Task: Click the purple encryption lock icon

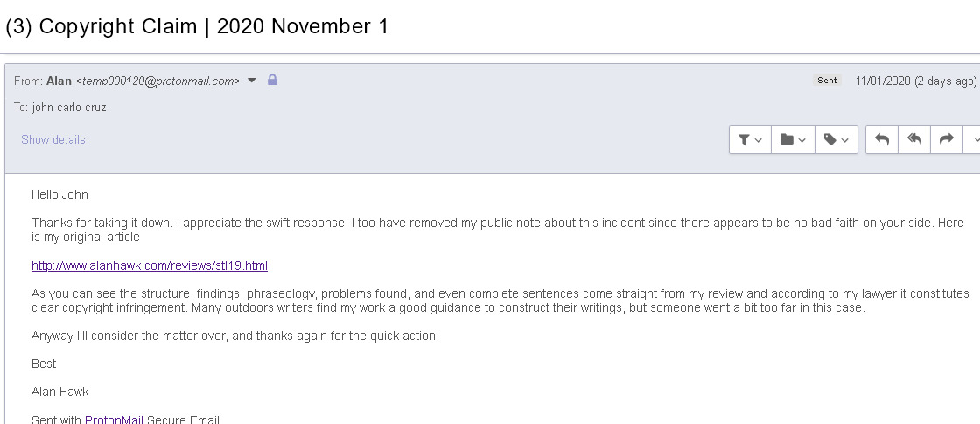Action: 272,80
